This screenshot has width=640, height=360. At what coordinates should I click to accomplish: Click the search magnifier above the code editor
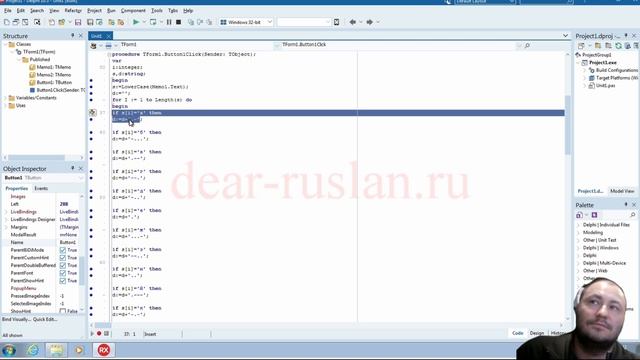(527, 46)
